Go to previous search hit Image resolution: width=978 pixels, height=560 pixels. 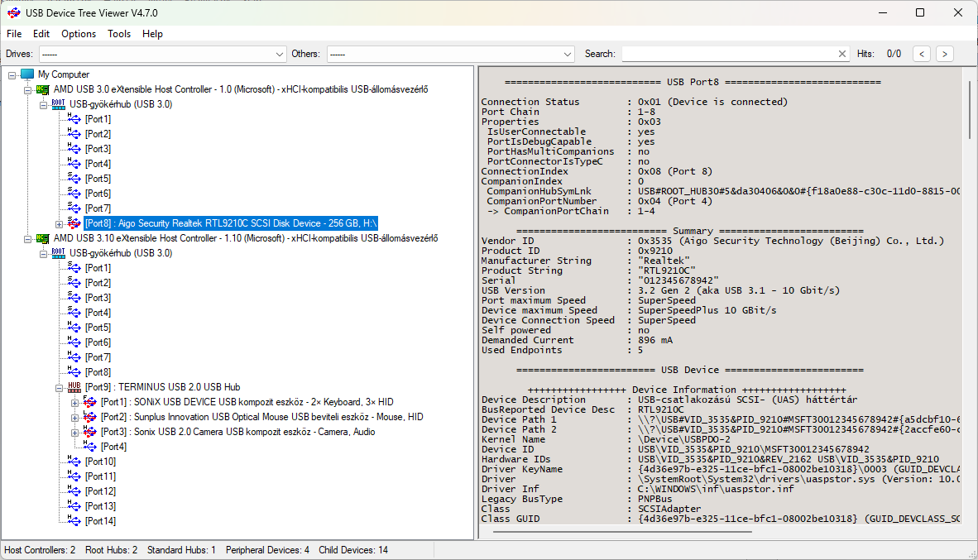[x=921, y=54]
